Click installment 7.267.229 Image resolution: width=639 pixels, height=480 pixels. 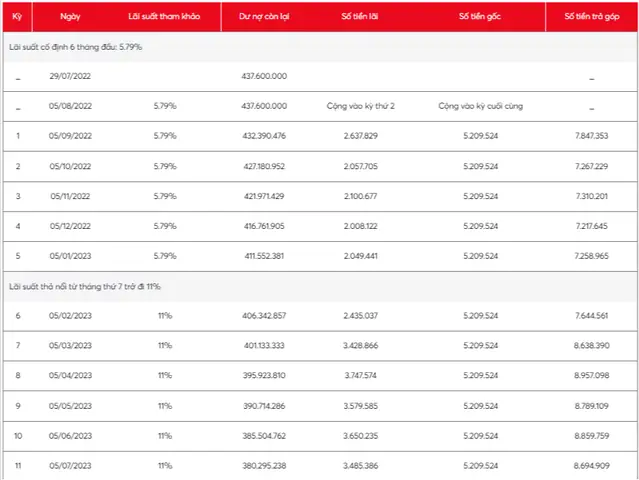[x=592, y=166]
